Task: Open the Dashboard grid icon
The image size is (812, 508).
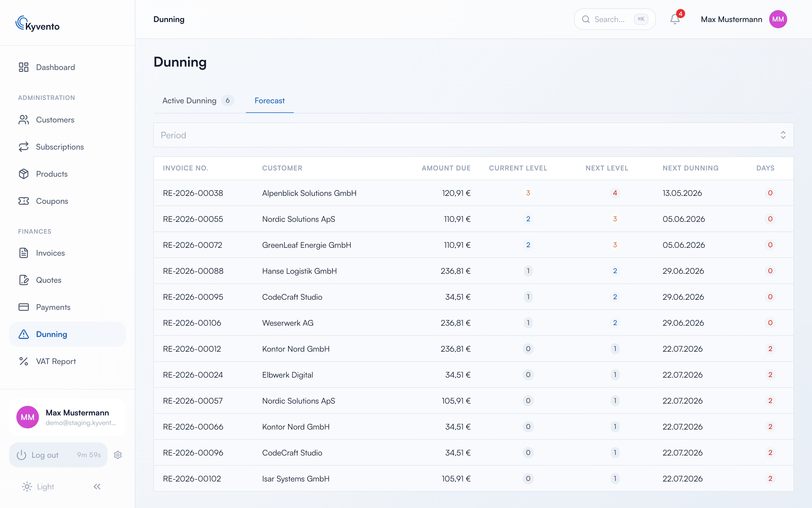Action: tap(23, 67)
